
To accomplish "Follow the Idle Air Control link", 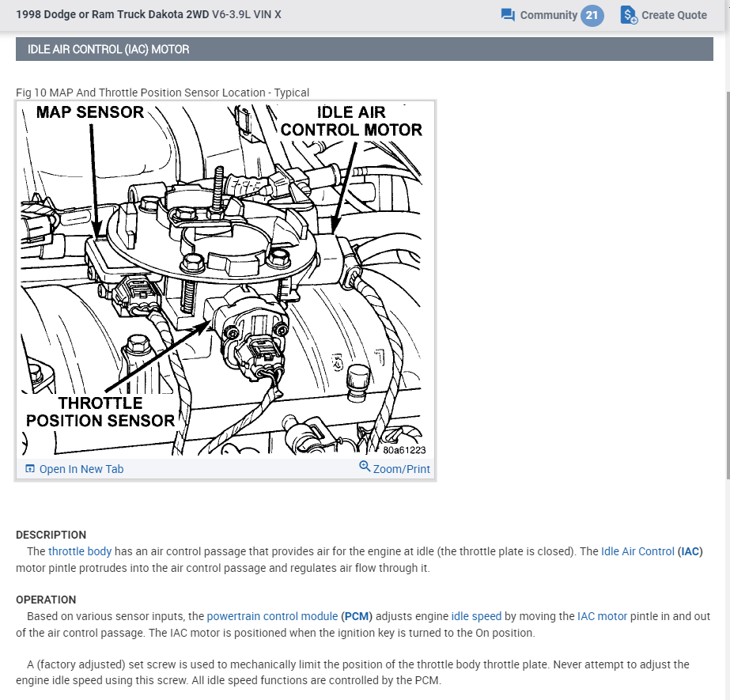I will point(637,551).
